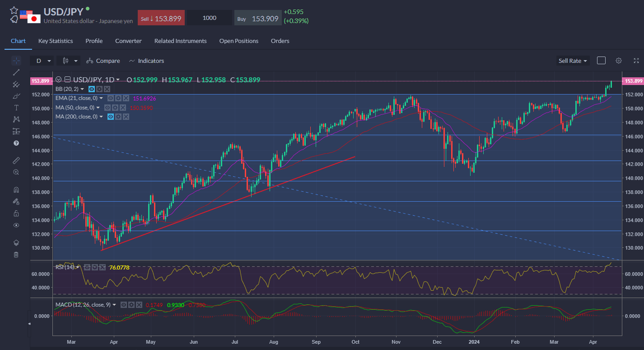Open chart settings gear icon

click(x=619, y=61)
